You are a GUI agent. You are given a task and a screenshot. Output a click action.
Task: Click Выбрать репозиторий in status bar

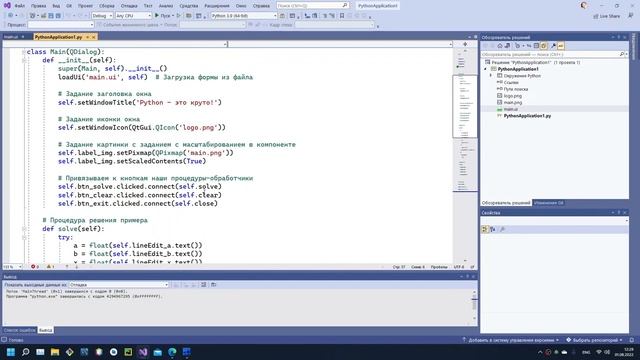[594, 340]
